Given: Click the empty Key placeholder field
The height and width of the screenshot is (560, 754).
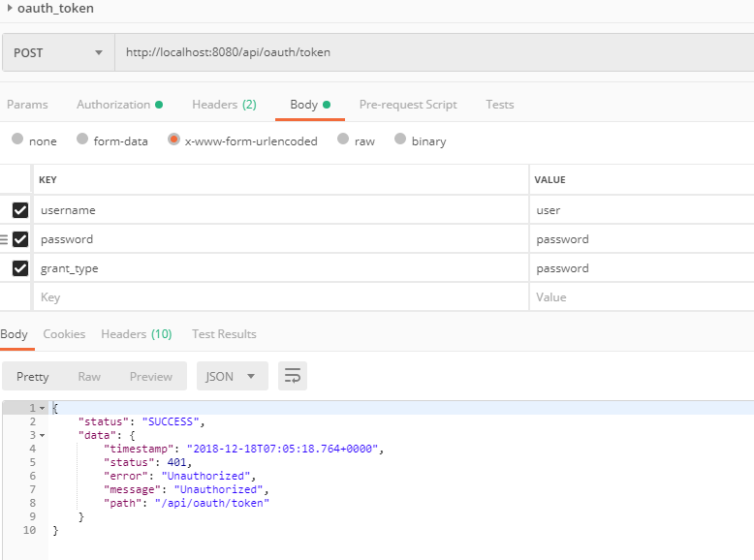Looking at the screenshot, I should (281, 297).
